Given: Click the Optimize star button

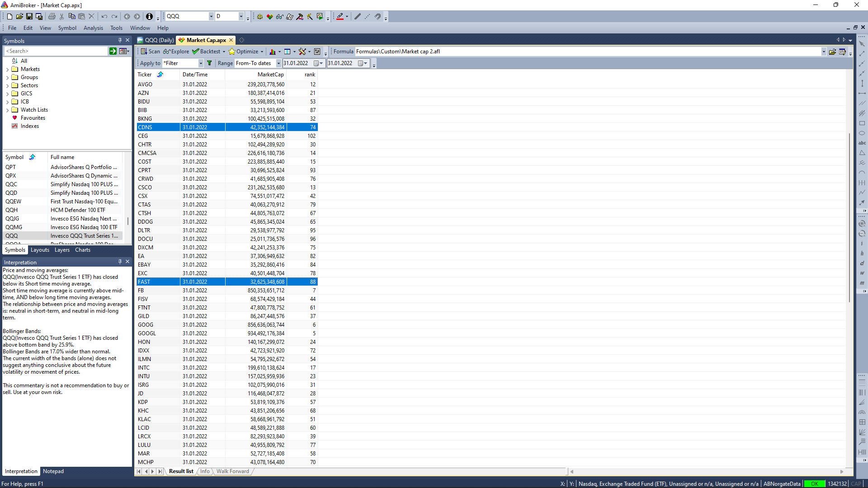Looking at the screenshot, I should (x=244, y=52).
